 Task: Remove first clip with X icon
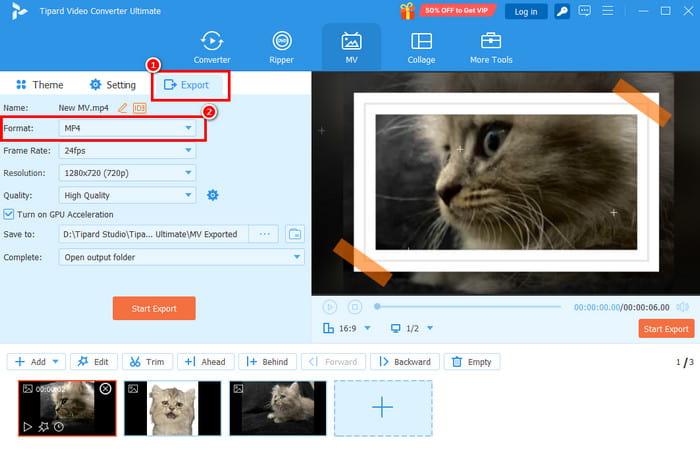click(x=105, y=389)
